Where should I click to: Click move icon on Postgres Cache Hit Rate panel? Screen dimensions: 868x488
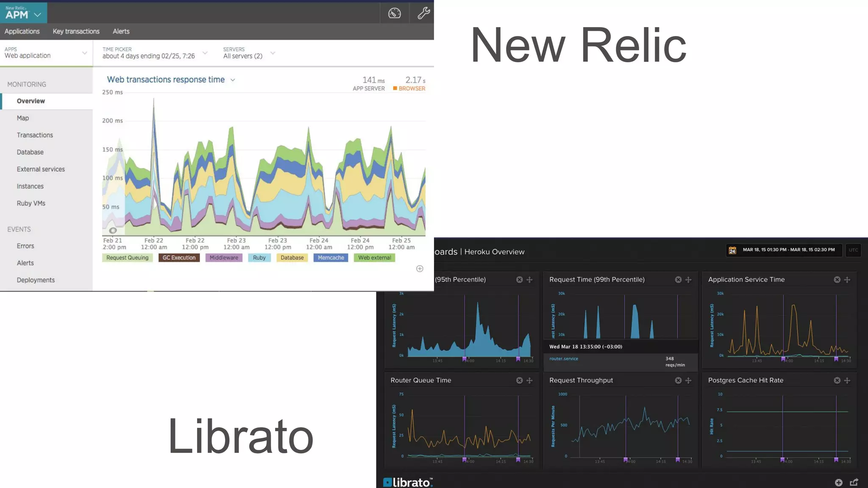847,380
